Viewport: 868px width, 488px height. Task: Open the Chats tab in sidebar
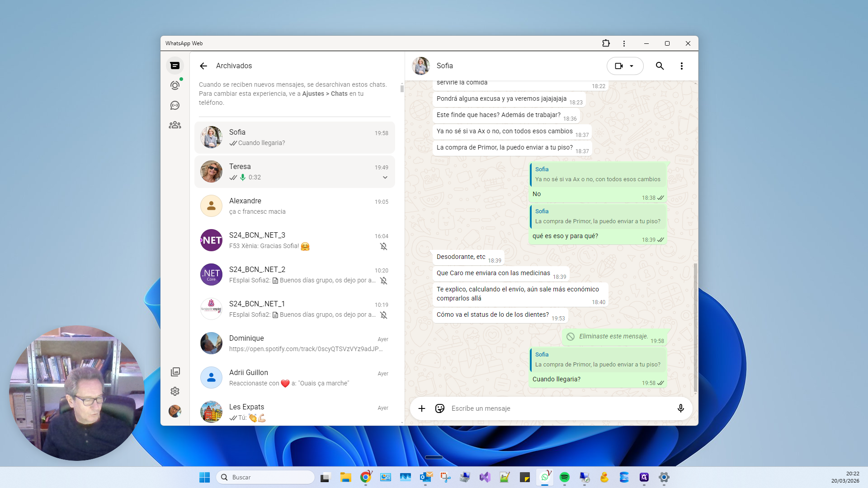click(x=175, y=66)
